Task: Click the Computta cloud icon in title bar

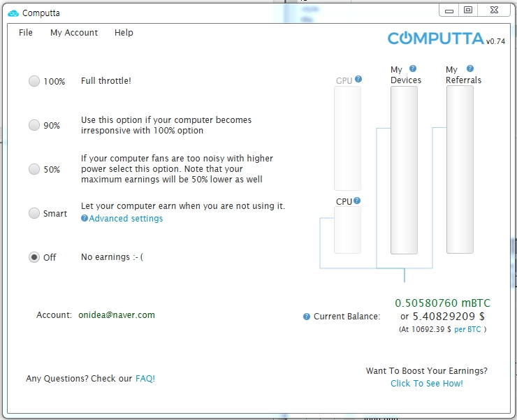Action: (x=13, y=13)
